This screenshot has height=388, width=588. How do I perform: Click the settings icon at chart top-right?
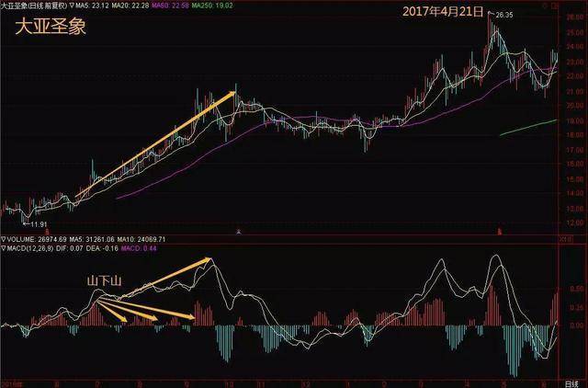[544, 6]
